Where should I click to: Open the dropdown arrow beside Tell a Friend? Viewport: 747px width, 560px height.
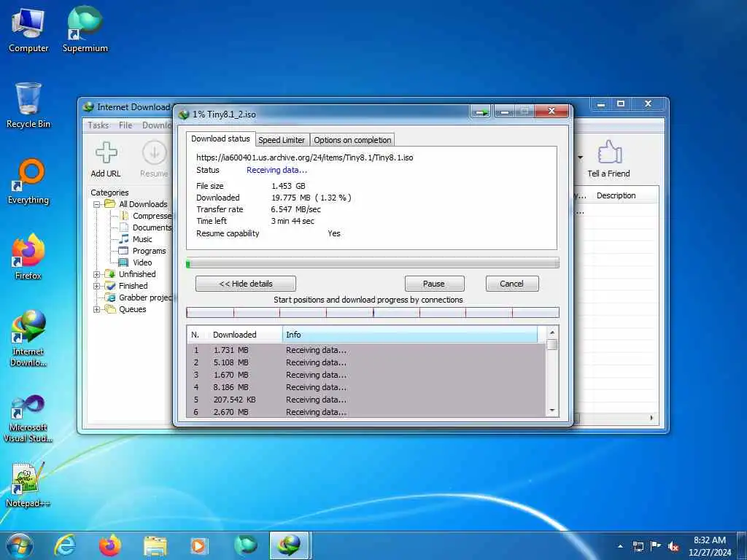point(580,157)
